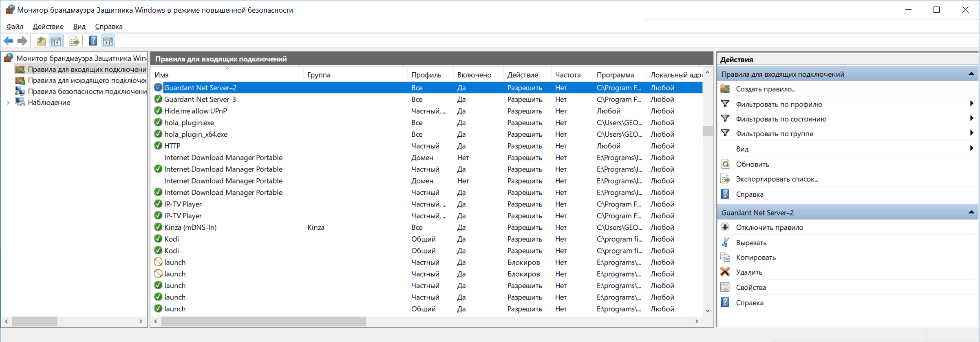Open the Вид menu in menu bar

pyautogui.click(x=79, y=27)
